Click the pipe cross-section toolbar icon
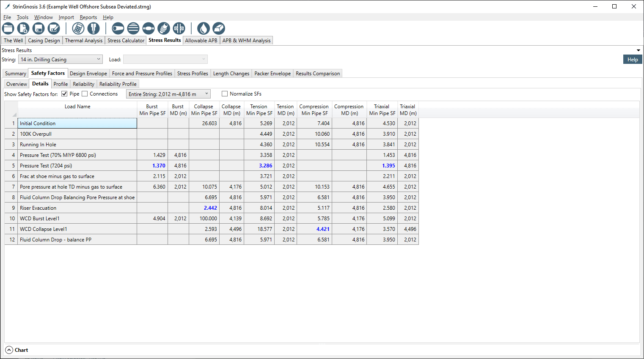The image size is (644, 359). [93, 28]
